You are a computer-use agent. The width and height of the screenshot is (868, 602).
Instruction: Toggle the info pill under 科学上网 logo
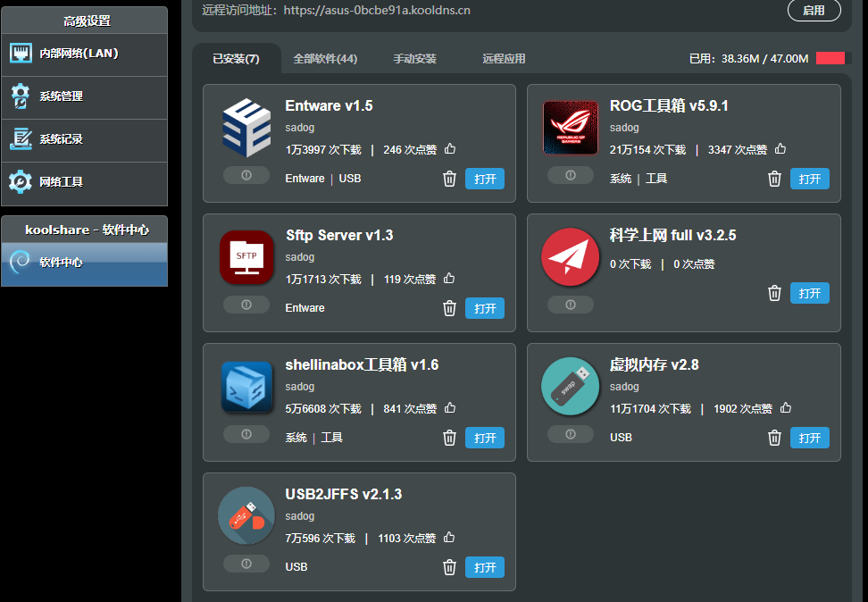pos(570,305)
